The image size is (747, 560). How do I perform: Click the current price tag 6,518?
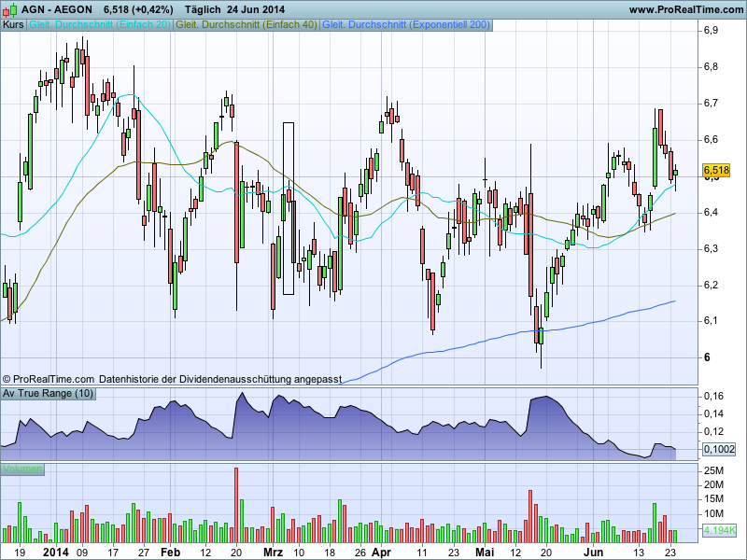(x=715, y=170)
